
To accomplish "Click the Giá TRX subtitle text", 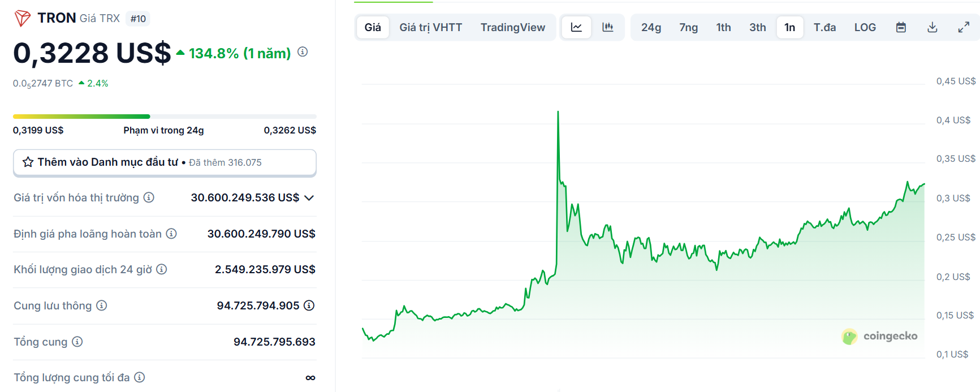I will (x=100, y=18).
